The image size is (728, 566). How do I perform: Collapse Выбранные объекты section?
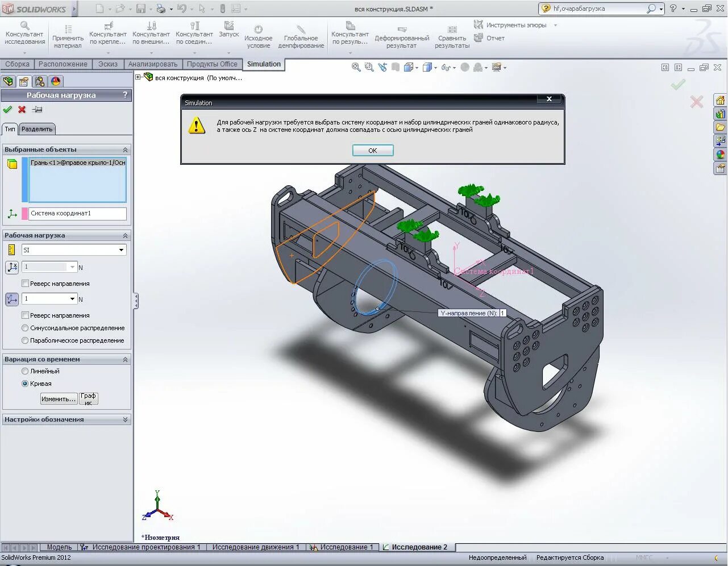pyautogui.click(x=125, y=150)
